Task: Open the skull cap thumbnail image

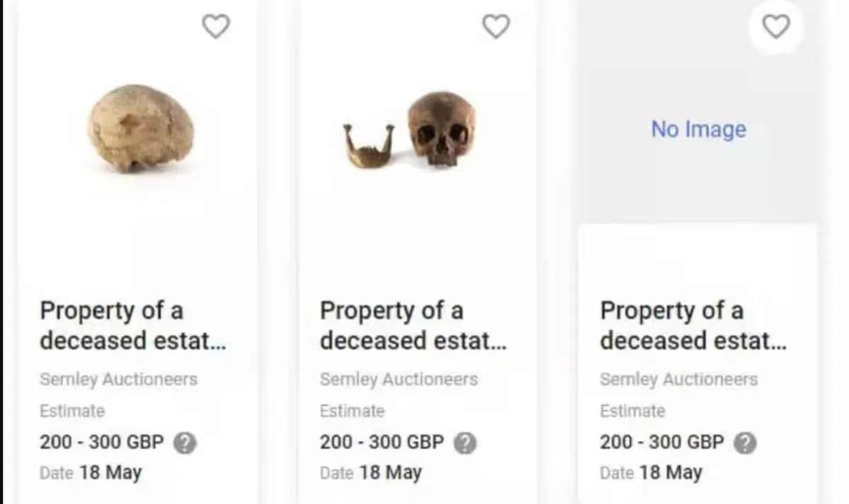Action: (x=141, y=129)
